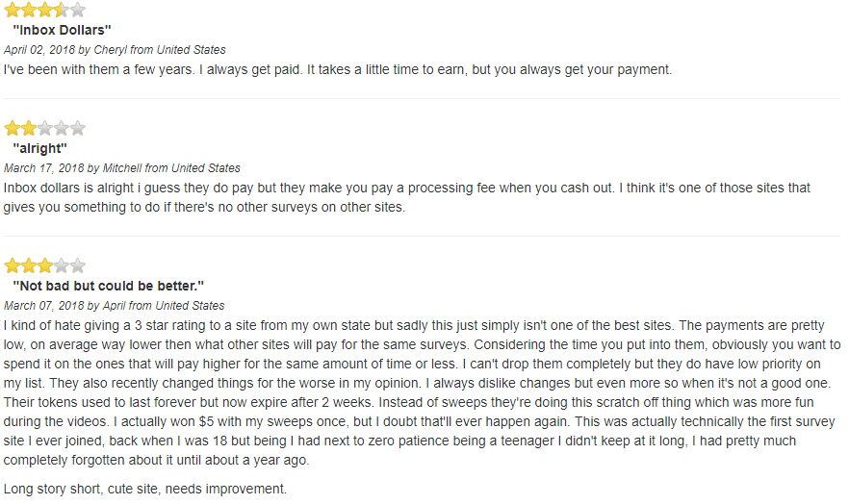The height and width of the screenshot is (504, 849).
Task: Click Cheryl's review text about always getting paid
Action: [338, 70]
